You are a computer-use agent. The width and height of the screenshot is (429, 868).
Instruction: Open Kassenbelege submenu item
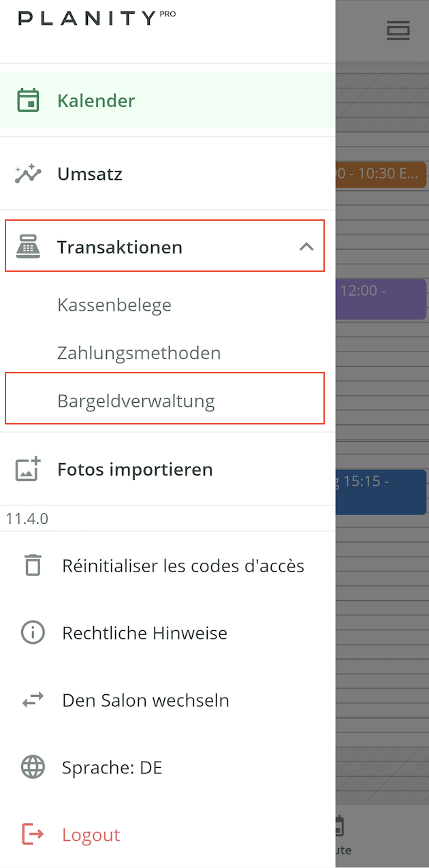pos(114,305)
